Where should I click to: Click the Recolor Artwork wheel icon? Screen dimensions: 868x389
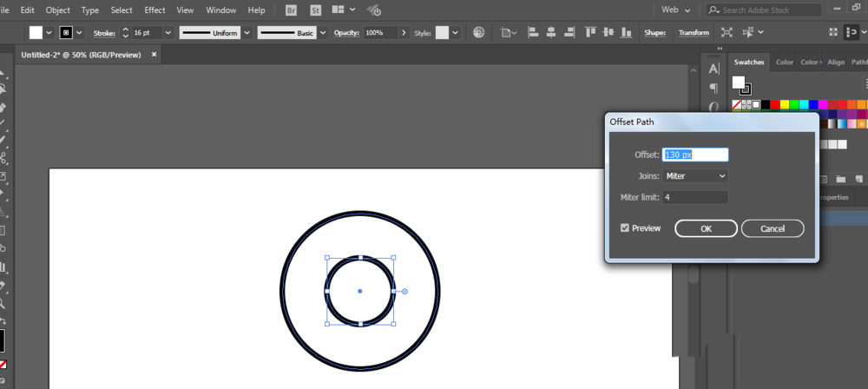click(478, 32)
